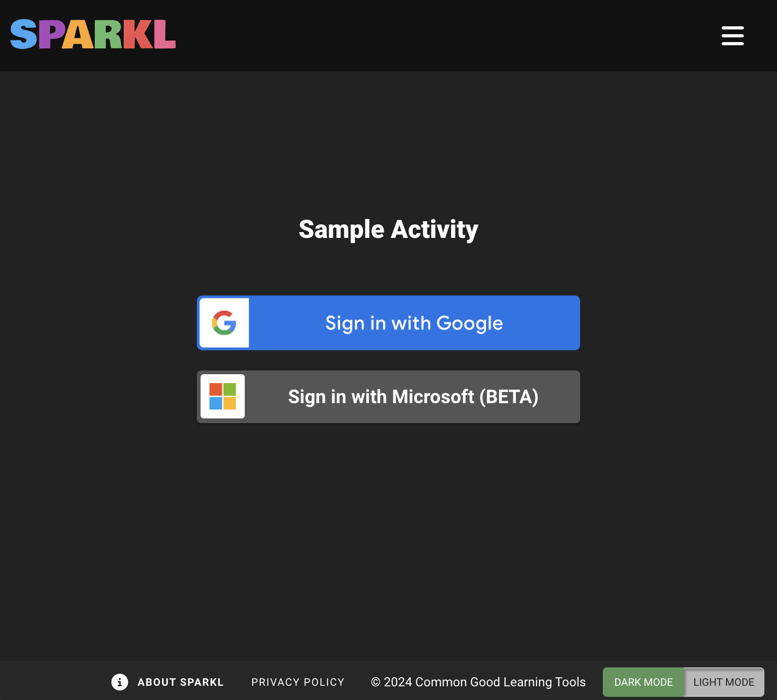Click the SPARKL rainbow logo
This screenshot has width=777, height=700.
click(x=93, y=35)
